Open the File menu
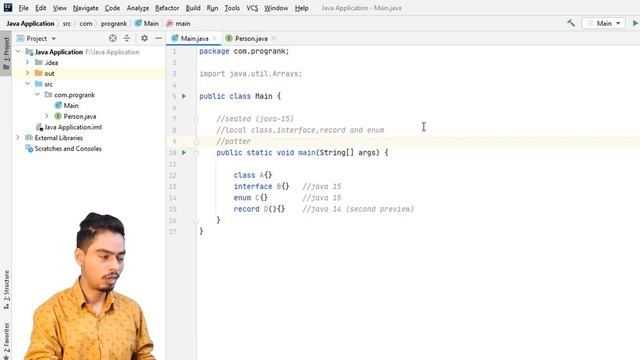The width and height of the screenshot is (640, 360). [23, 8]
